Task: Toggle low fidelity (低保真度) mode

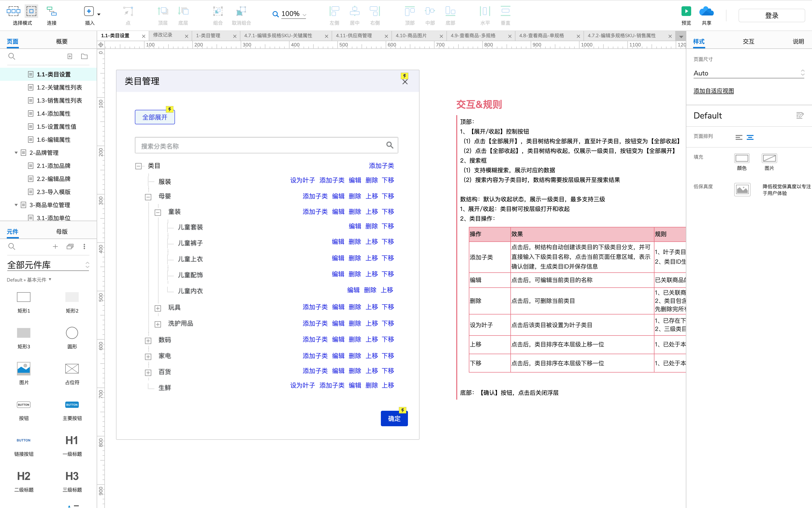Action: pyautogui.click(x=742, y=190)
